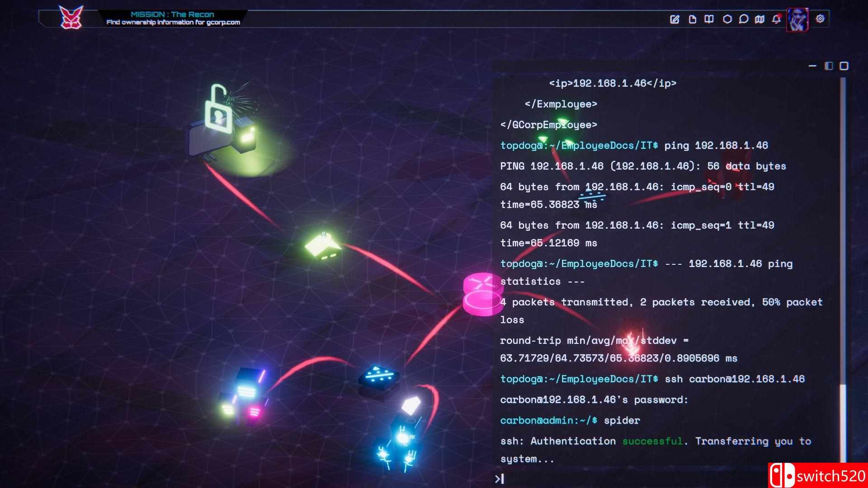Open the notes edit pencil icon
Screen dimensions: 868x488
pyautogui.click(x=675, y=19)
